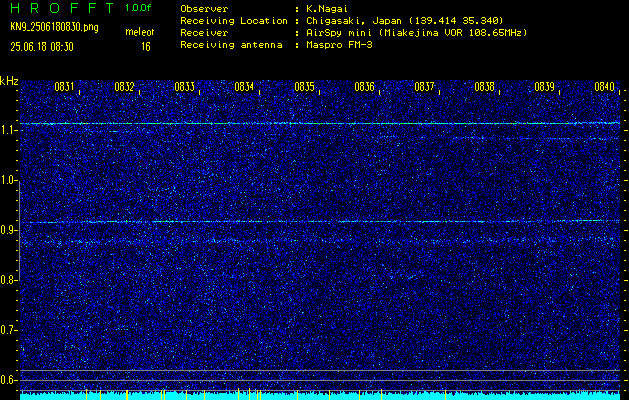Click the 0.6 frequency axis label
629x400 pixels.
click(x=8, y=380)
